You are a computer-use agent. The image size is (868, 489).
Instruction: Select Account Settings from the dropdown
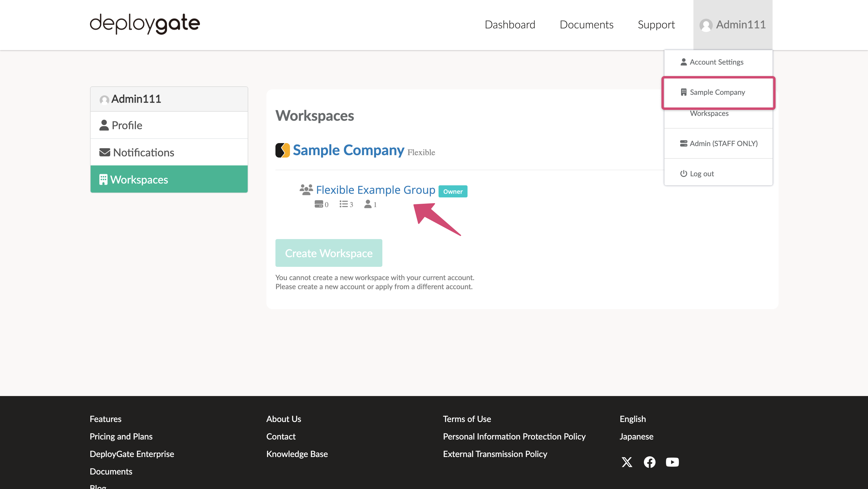tap(716, 62)
